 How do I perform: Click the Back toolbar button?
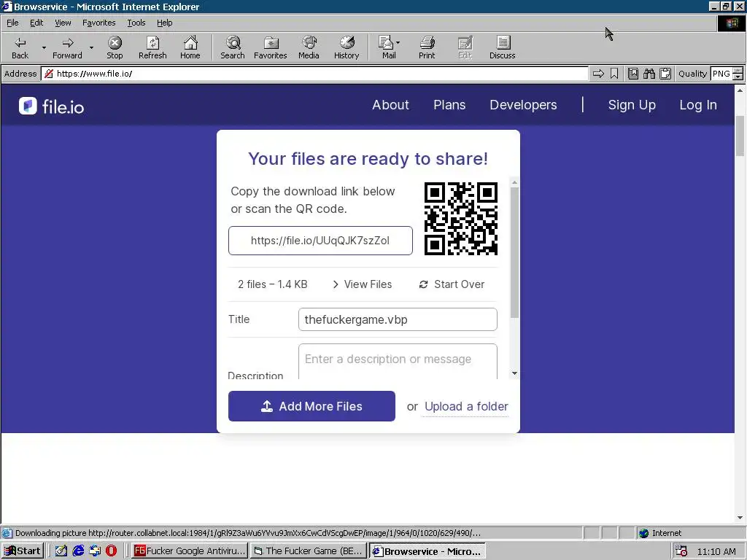click(20, 47)
